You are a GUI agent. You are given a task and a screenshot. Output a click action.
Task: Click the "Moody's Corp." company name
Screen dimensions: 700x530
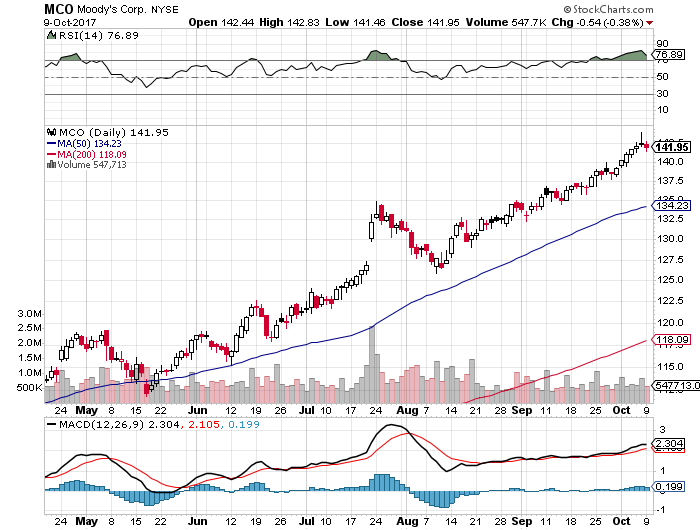pyautogui.click(x=112, y=9)
